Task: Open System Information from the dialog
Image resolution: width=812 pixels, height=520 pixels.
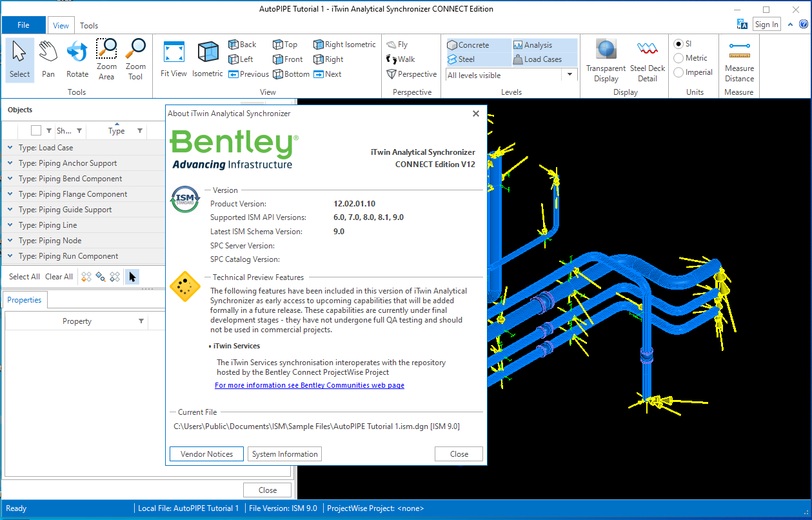Action: 284,454
